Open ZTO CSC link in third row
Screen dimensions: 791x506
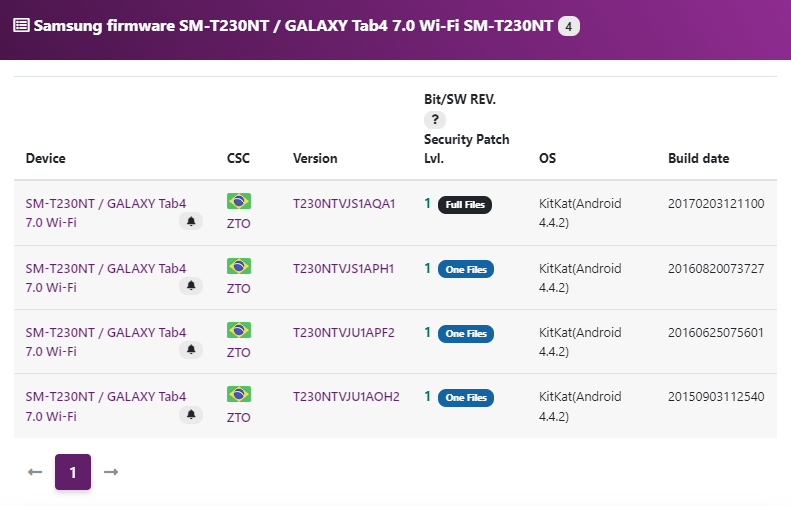click(x=239, y=352)
